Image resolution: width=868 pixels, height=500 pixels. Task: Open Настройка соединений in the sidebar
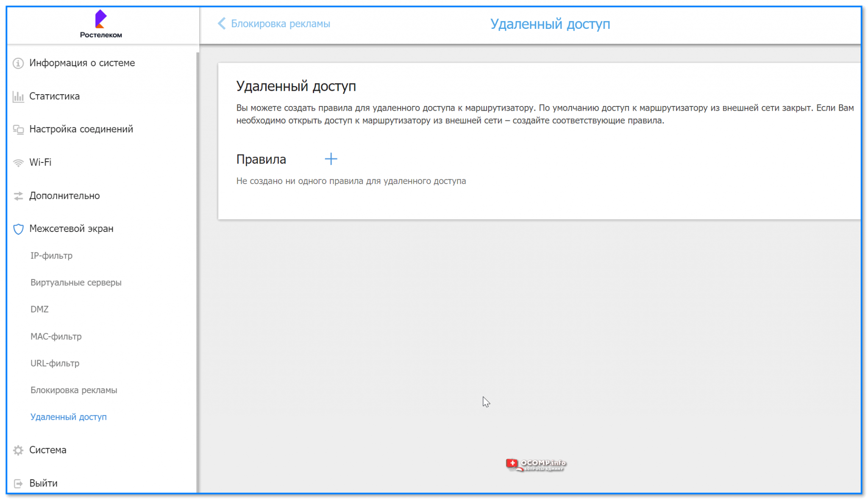pyautogui.click(x=81, y=129)
